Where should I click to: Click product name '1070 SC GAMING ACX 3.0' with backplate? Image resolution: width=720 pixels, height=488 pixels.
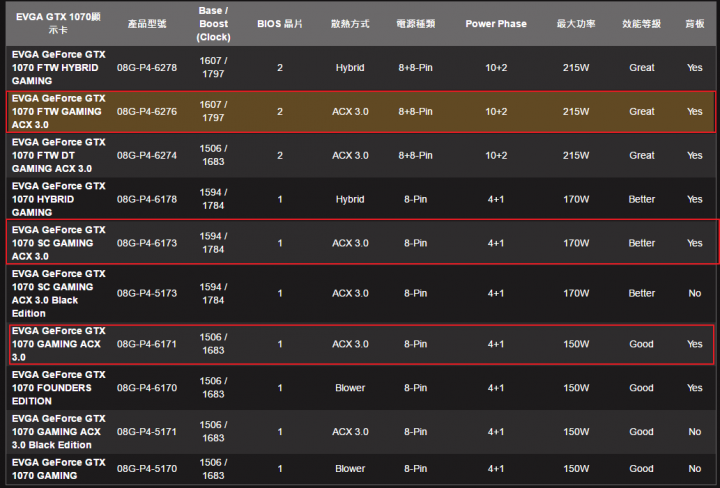[59, 243]
